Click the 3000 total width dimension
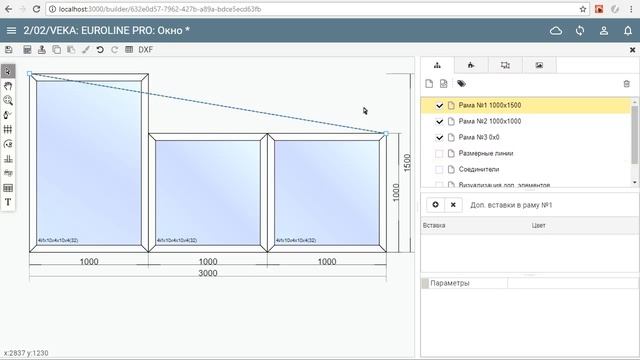This screenshot has height=360, width=640. coord(208,273)
